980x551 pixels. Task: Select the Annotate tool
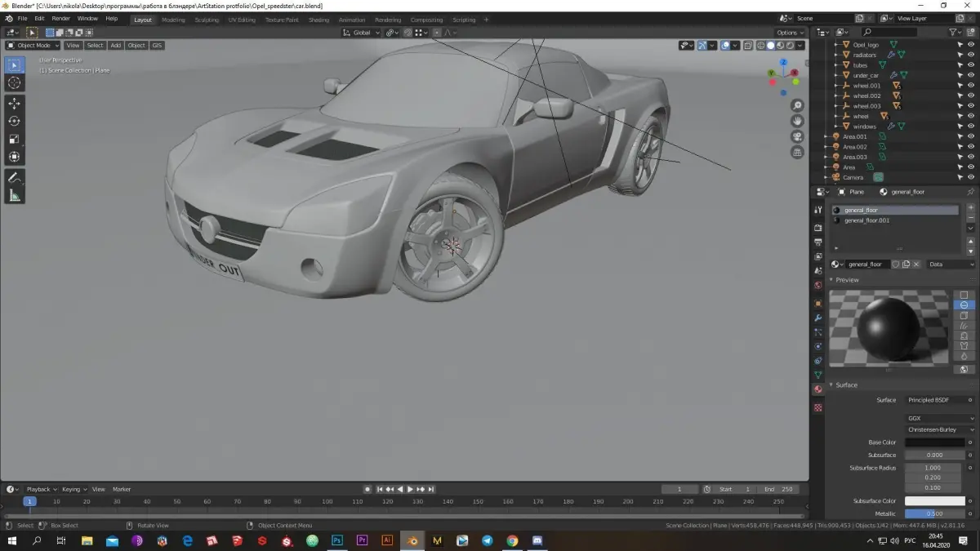(14, 178)
